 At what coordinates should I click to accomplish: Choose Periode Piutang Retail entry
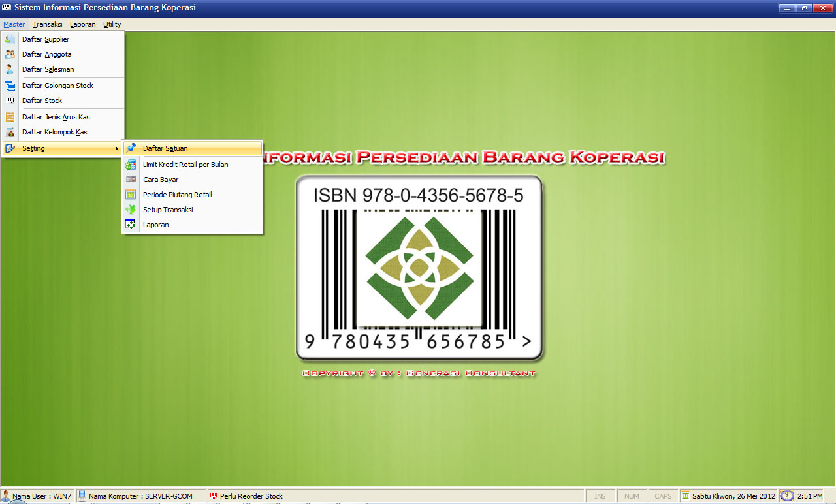pos(177,195)
